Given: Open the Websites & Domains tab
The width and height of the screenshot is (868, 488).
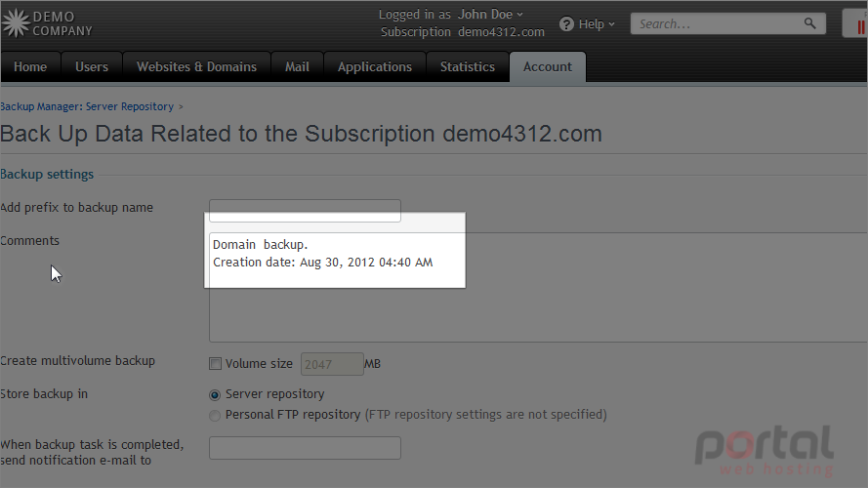Looking at the screenshot, I should coord(196,67).
